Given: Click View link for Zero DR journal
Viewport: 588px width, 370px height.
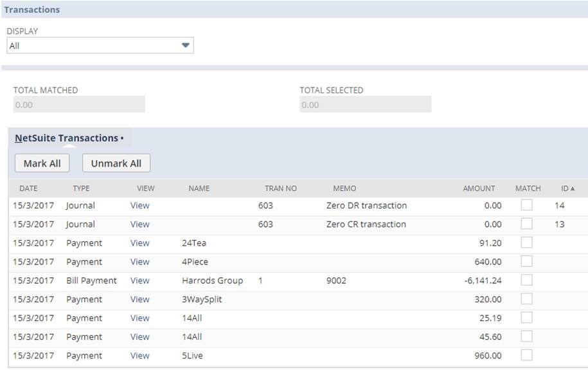Looking at the screenshot, I should click(139, 206).
